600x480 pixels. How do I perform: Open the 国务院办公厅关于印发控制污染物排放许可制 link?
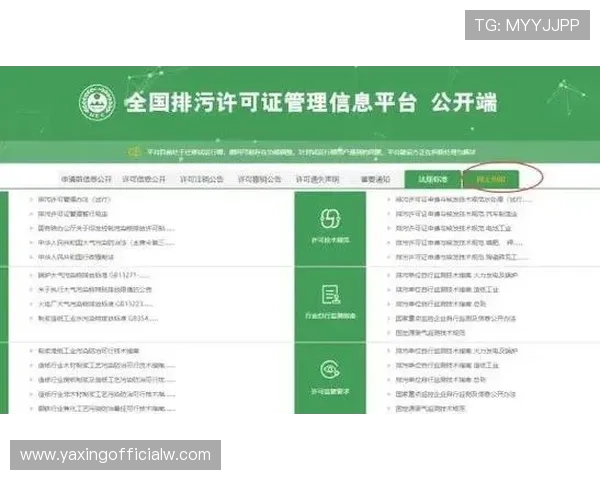point(106,229)
